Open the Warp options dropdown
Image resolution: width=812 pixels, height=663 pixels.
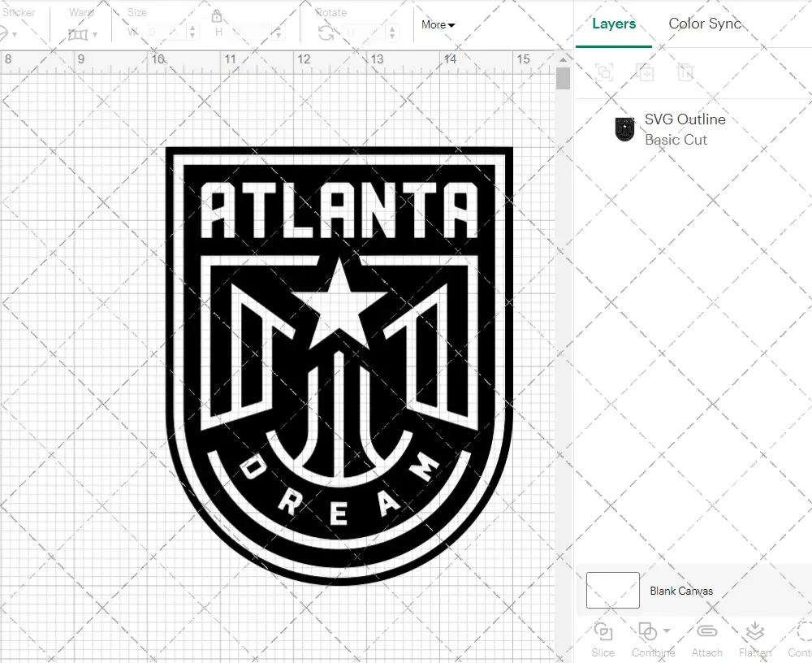[x=95, y=35]
